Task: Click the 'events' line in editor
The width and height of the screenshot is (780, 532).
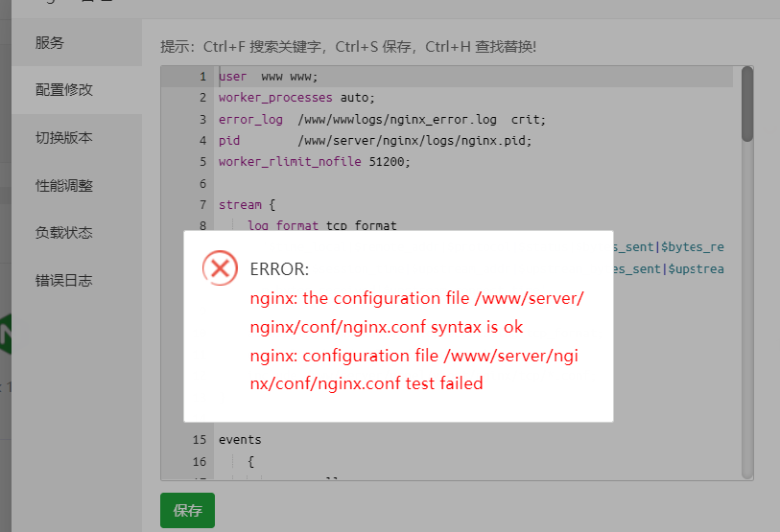Action: pyautogui.click(x=240, y=440)
